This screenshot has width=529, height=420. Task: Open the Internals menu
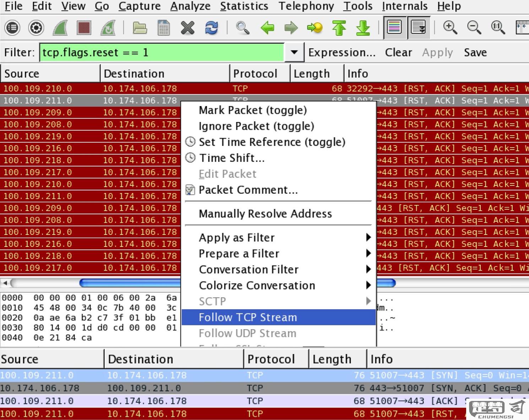(x=405, y=6)
